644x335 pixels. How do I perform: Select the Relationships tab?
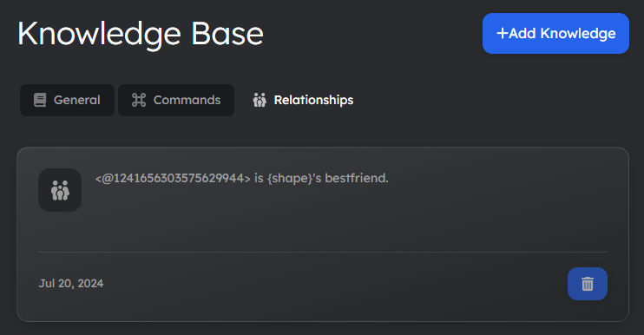pos(303,100)
